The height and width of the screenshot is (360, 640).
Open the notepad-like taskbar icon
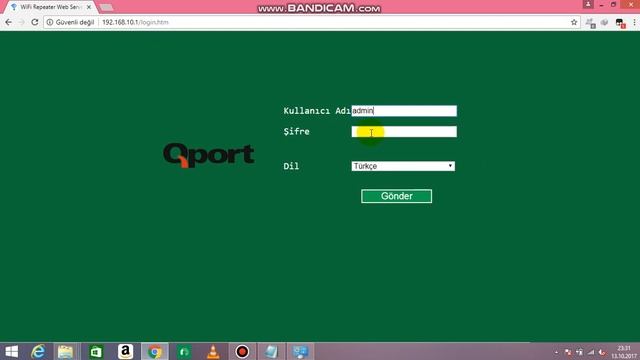point(271,351)
